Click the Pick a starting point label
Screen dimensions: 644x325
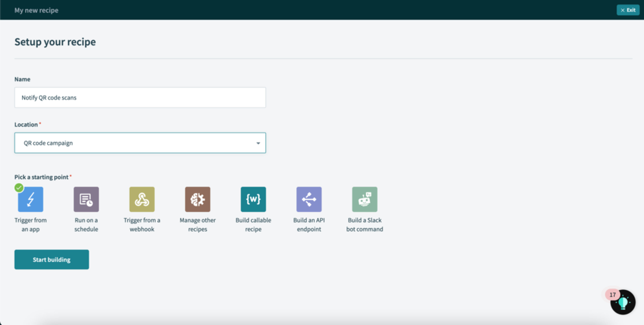coord(41,177)
